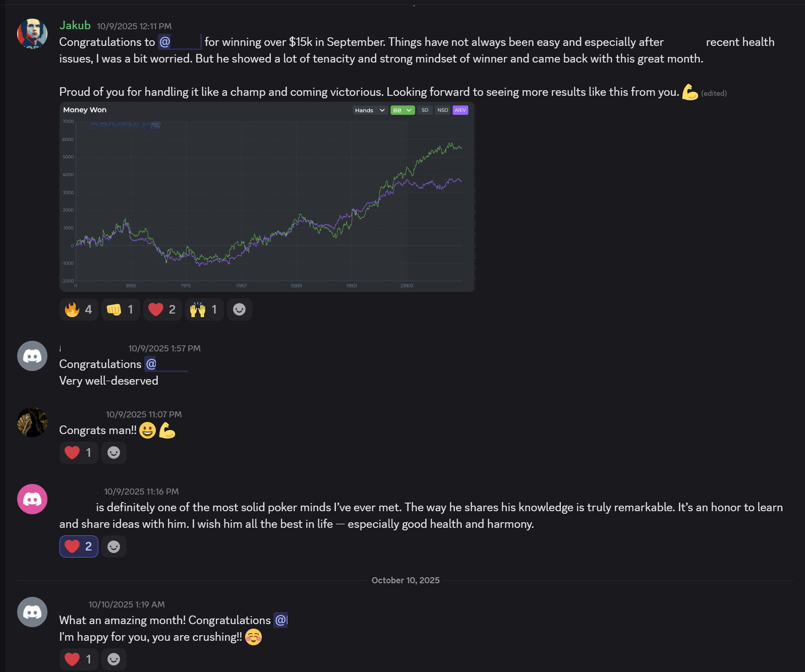This screenshot has height=672, width=805.
Task: Add a reaction to the 11:16 PM message
Action: coord(114,546)
